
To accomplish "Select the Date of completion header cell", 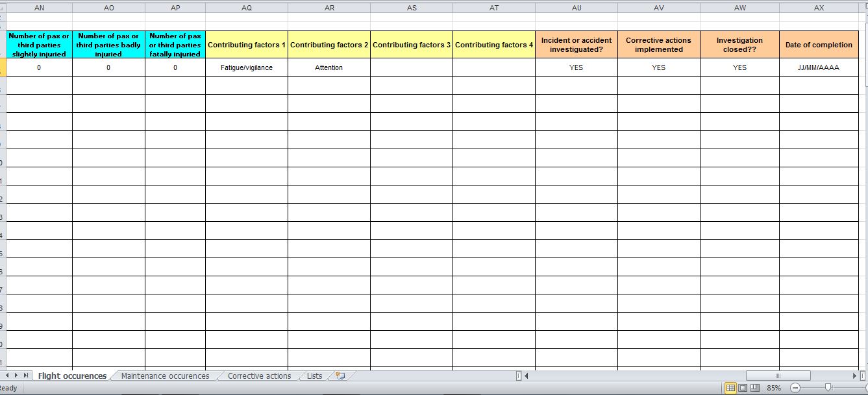I will click(x=818, y=45).
